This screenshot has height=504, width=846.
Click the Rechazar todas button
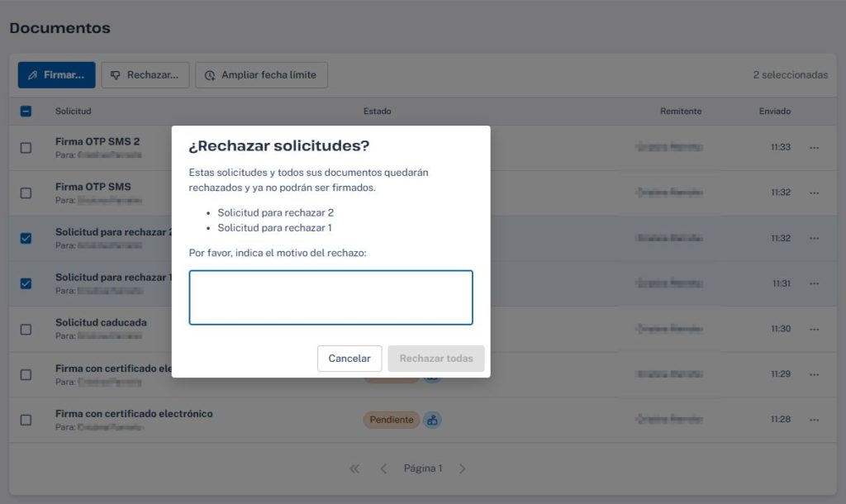pos(436,359)
